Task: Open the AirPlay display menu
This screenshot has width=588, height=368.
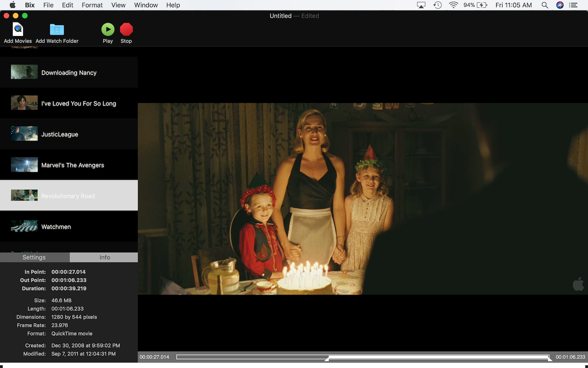Action: coord(421,5)
